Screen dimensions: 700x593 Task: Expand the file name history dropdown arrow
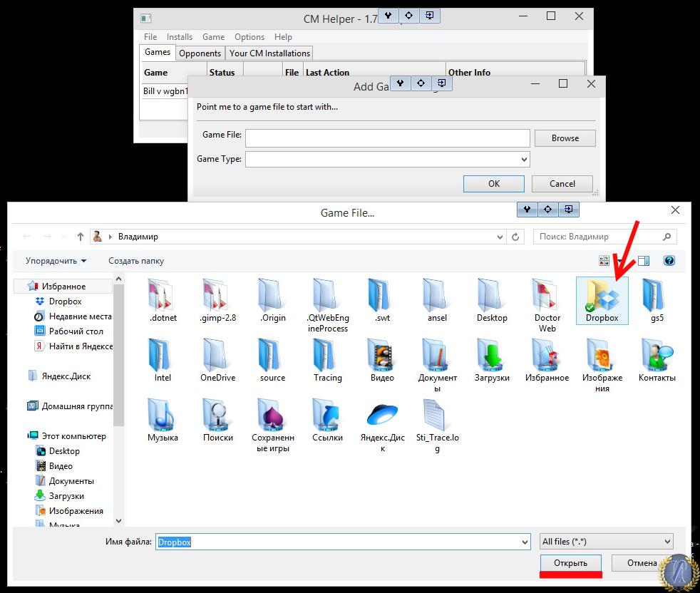coord(525,542)
